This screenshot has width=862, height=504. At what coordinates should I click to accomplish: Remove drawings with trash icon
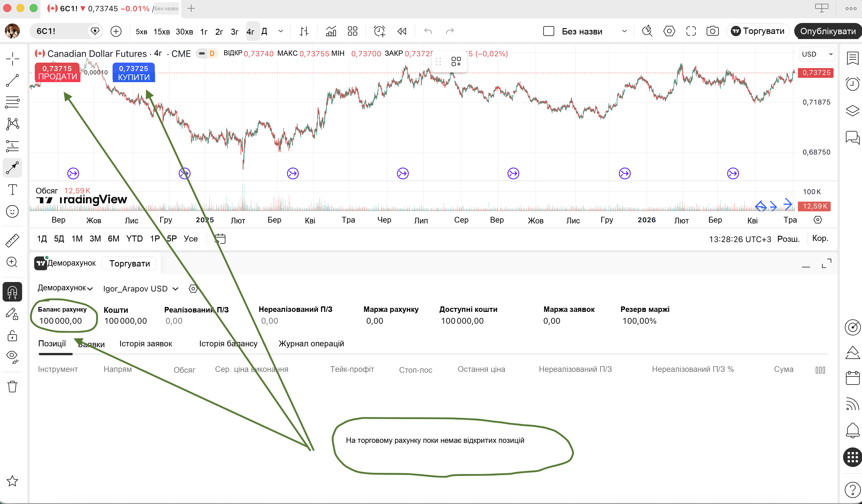pyautogui.click(x=12, y=387)
